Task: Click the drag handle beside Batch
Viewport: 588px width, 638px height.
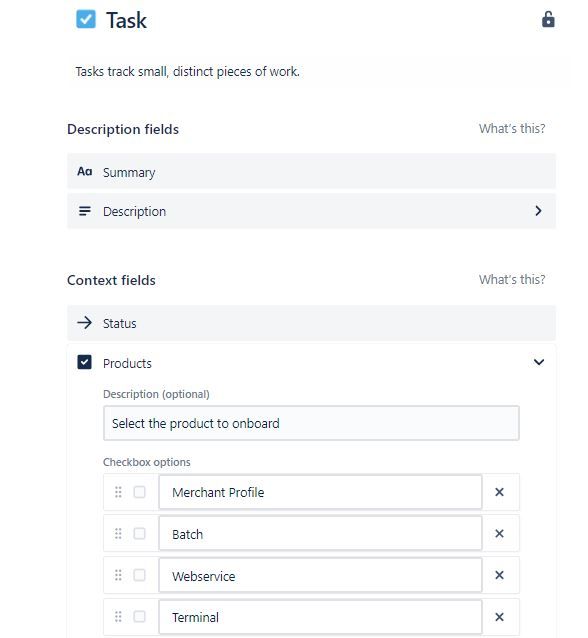Action: click(118, 533)
